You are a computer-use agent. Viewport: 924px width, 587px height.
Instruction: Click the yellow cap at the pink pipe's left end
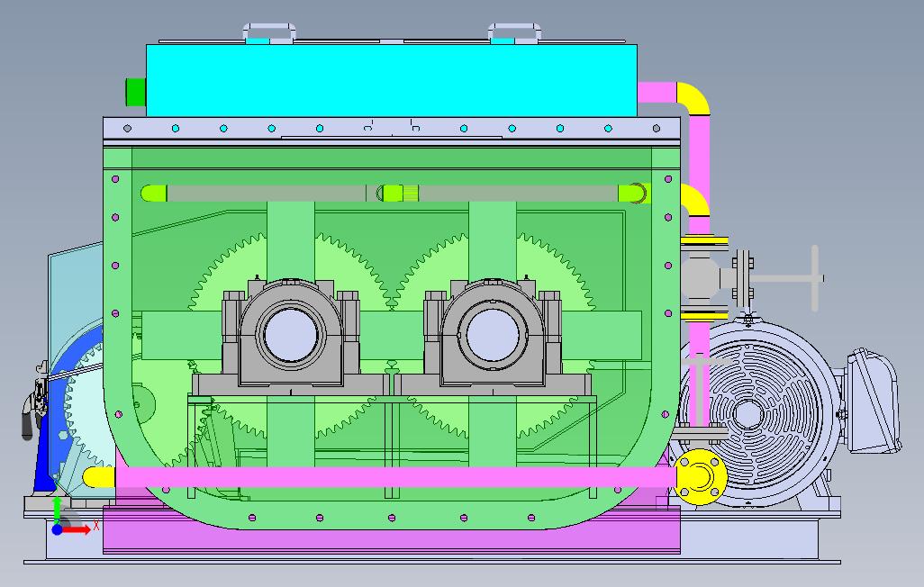pyautogui.click(x=98, y=477)
